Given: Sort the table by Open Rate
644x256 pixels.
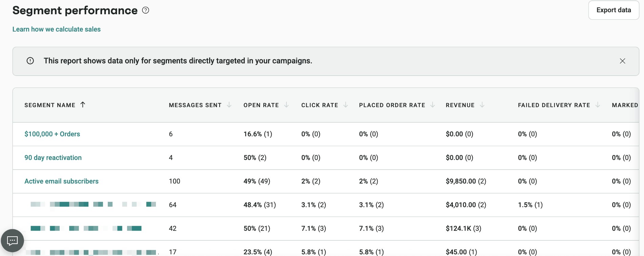Looking at the screenshot, I should 286,105.
